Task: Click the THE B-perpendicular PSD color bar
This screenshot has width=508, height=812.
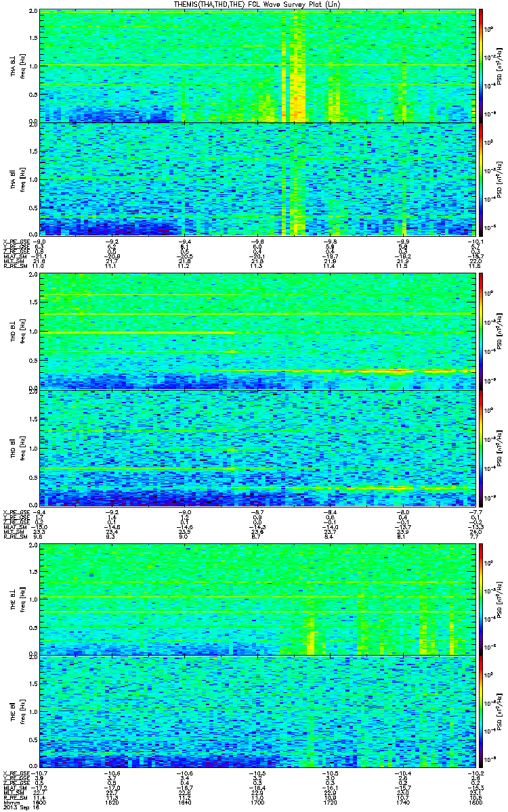Action: [x=481, y=599]
